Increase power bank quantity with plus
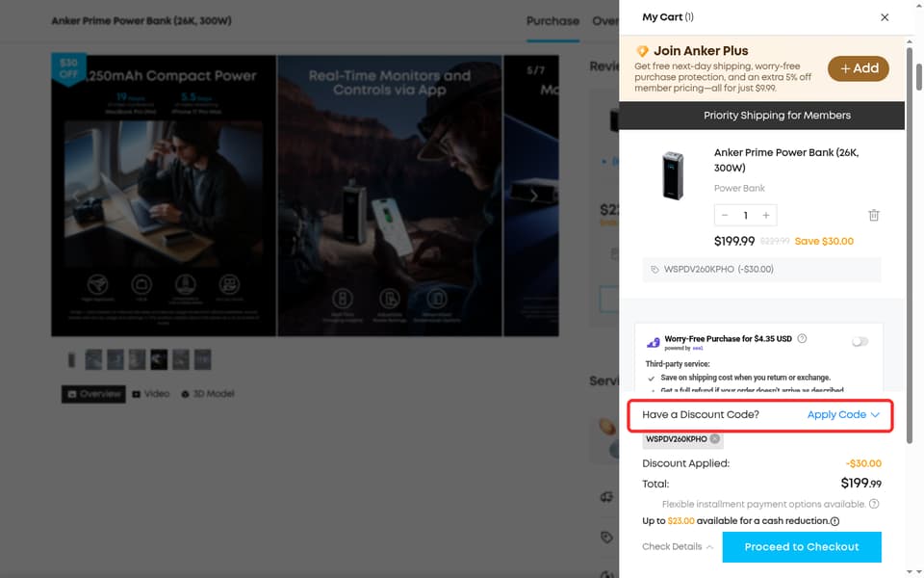The width and height of the screenshot is (924, 578). pyautogui.click(x=766, y=215)
